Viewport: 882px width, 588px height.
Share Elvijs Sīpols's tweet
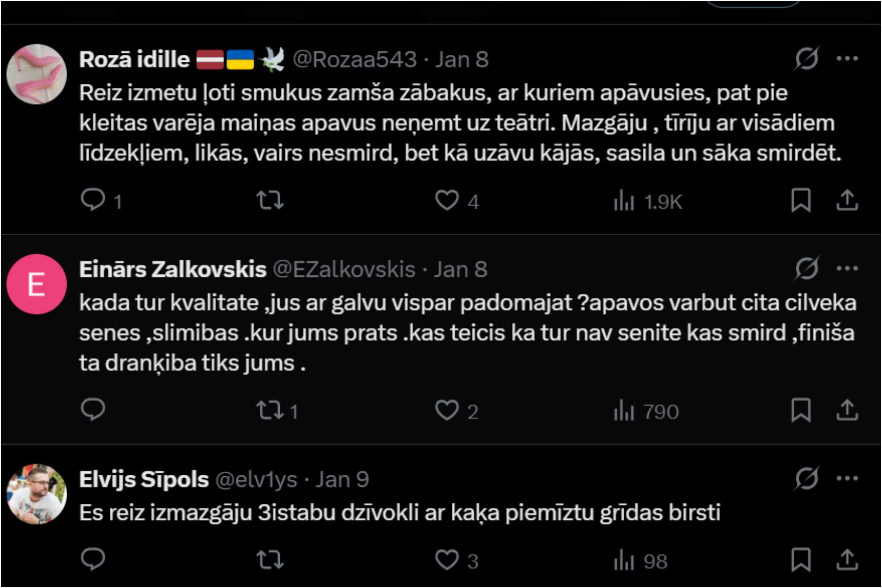(x=847, y=560)
